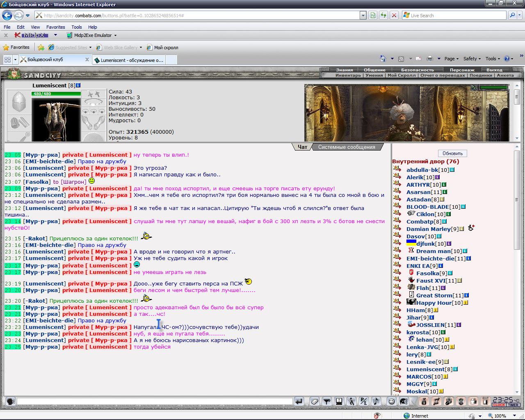The height and width of the screenshot is (420, 525).
Task: Switch to Системные сообщения tab
Action: pos(347,147)
